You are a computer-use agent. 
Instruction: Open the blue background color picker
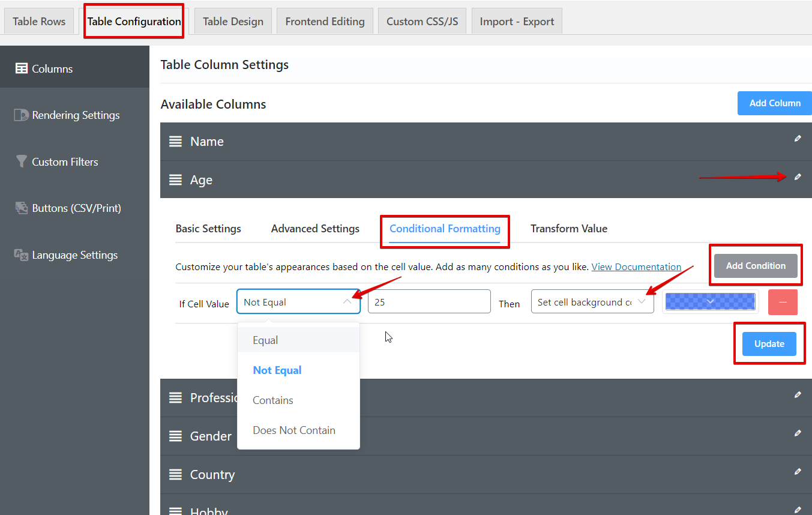(711, 302)
